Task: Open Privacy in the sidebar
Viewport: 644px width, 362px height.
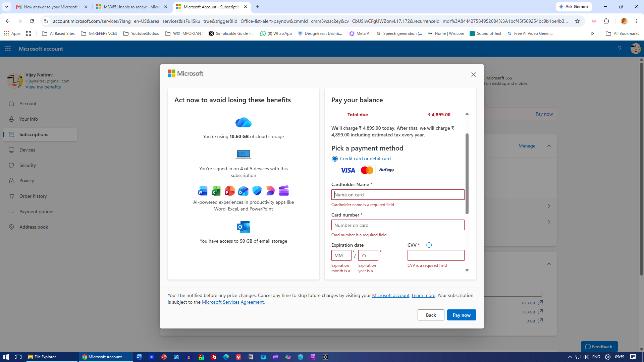Action: pyautogui.click(x=40, y=181)
